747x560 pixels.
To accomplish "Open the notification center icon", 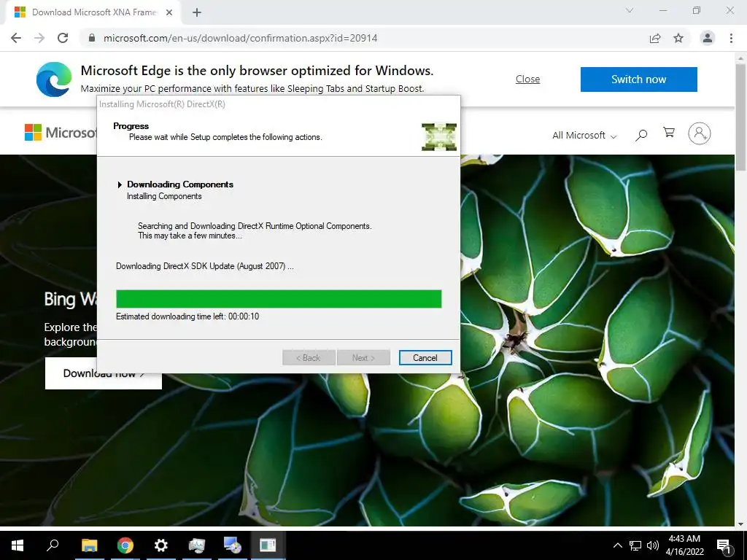I will [x=724, y=546].
